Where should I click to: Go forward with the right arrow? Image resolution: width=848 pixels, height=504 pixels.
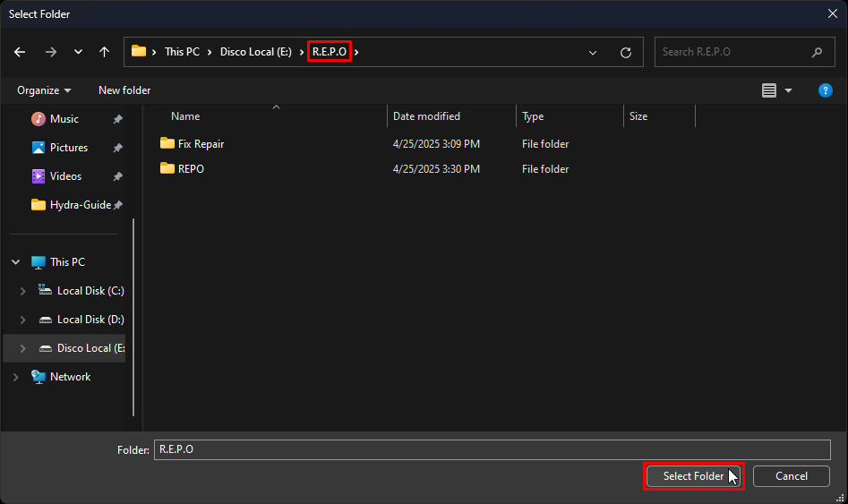pos(51,52)
